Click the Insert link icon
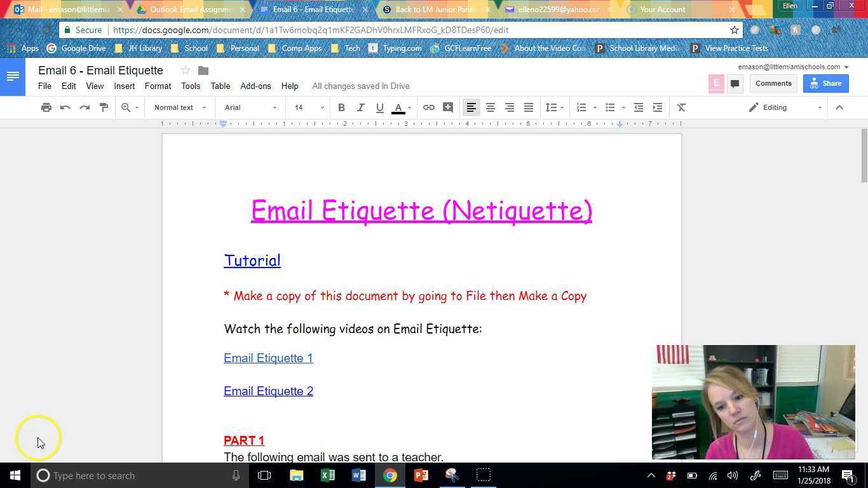The image size is (868, 488). [428, 107]
